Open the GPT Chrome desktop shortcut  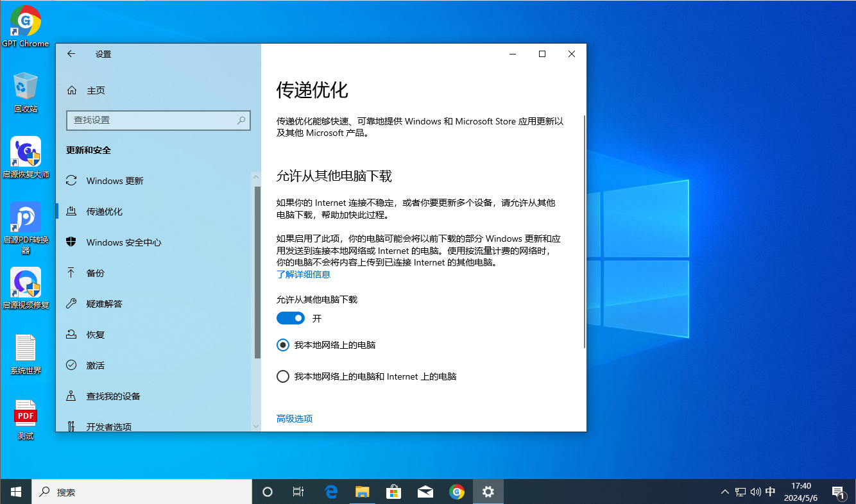pos(26,26)
